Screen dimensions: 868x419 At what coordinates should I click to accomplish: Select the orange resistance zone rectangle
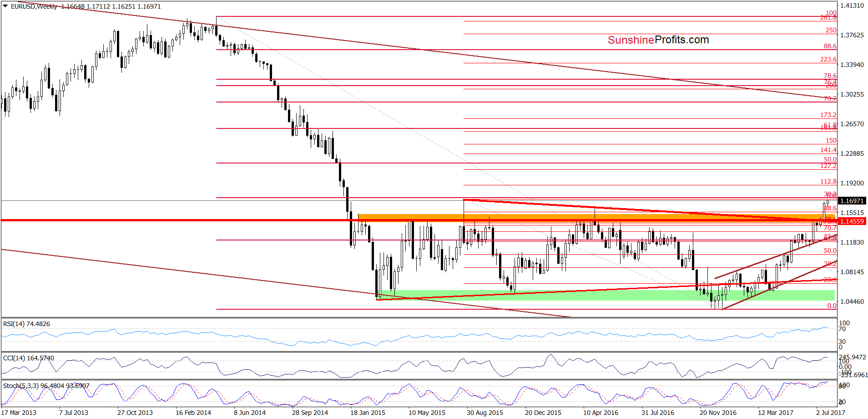596,218
